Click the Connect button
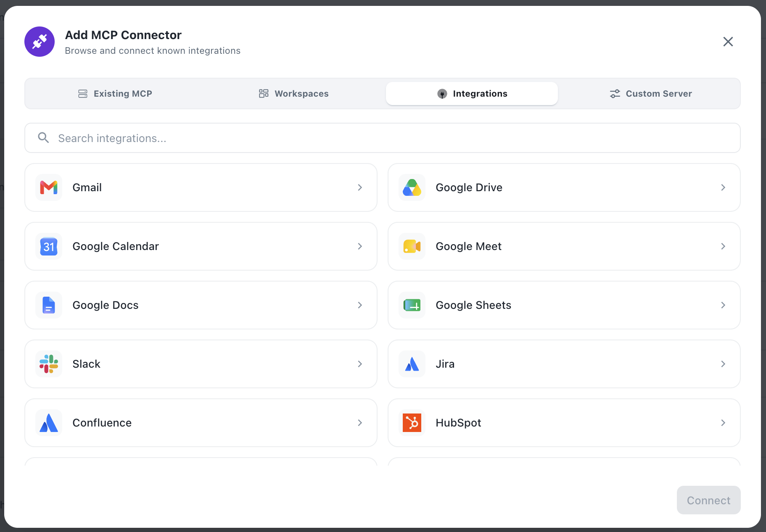Image resolution: width=766 pixels, height=532 pixels. click(x=708, y=500)
